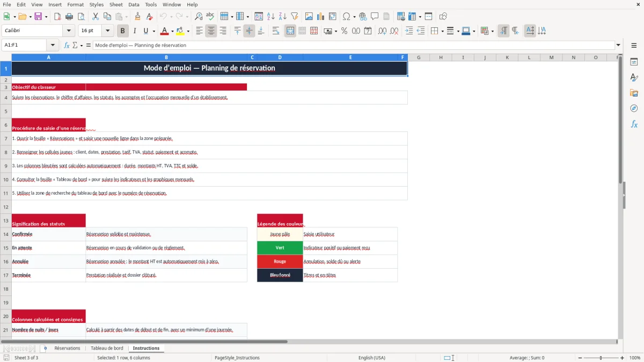Click the Sort Ascending icon

[271, 17]
